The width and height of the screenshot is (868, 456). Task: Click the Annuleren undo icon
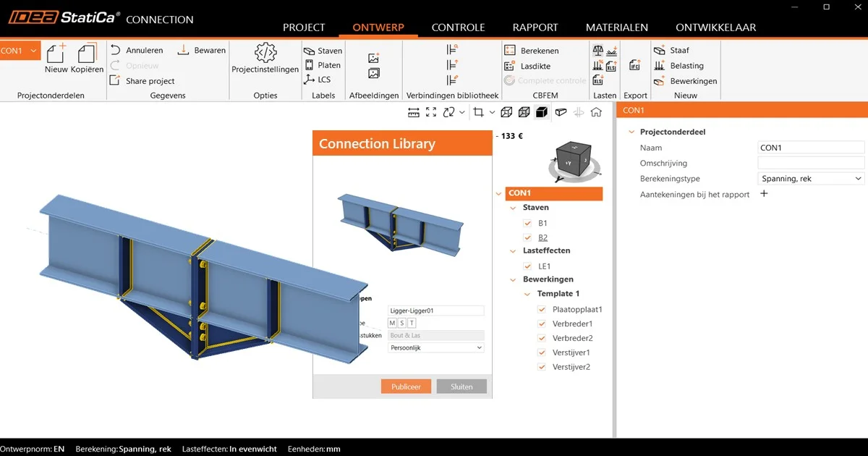116,50
